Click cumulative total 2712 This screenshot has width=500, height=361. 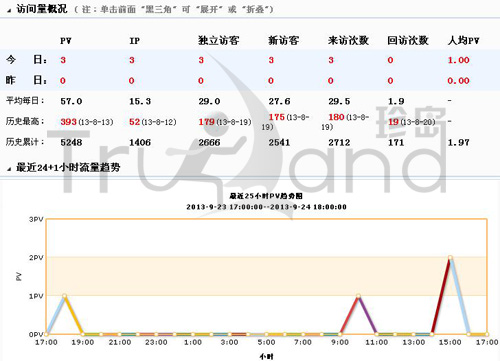[339, 142]
